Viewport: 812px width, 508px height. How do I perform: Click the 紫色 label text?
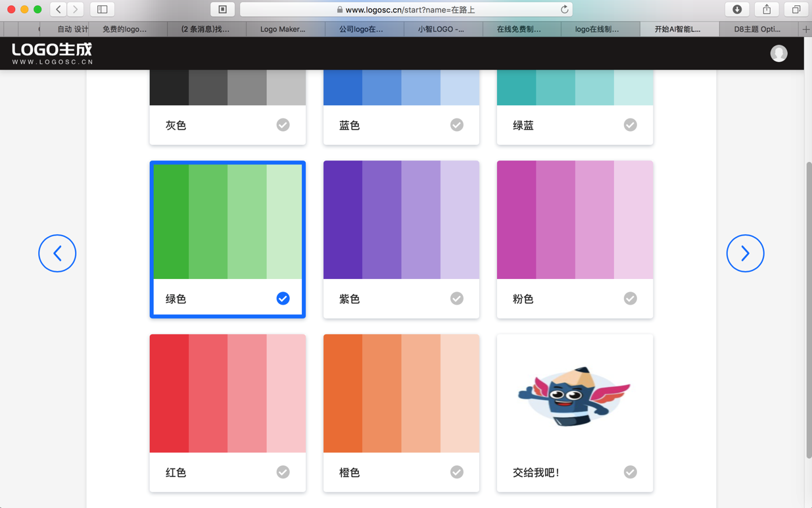click(349, 299)
